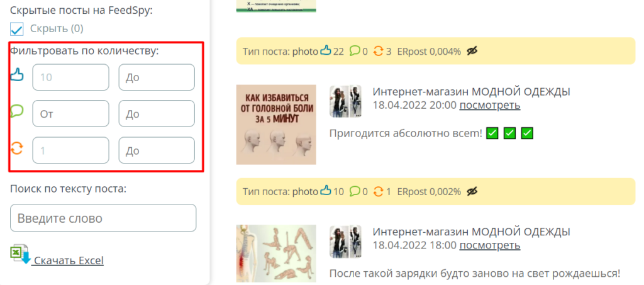Click the comments maximum До field
644x285 pixels.
(x=157, y=113)
